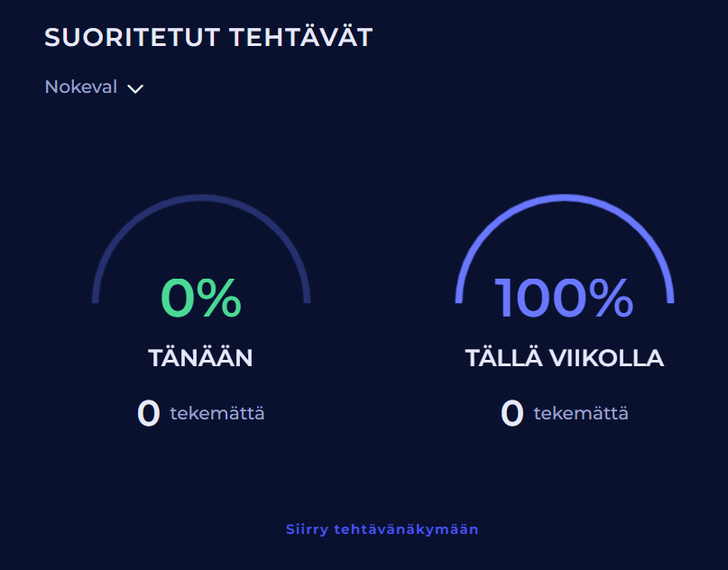This screenshot has width=728, height=570.
Task: Click the top of today's progress arc
Action: [201, 197]
